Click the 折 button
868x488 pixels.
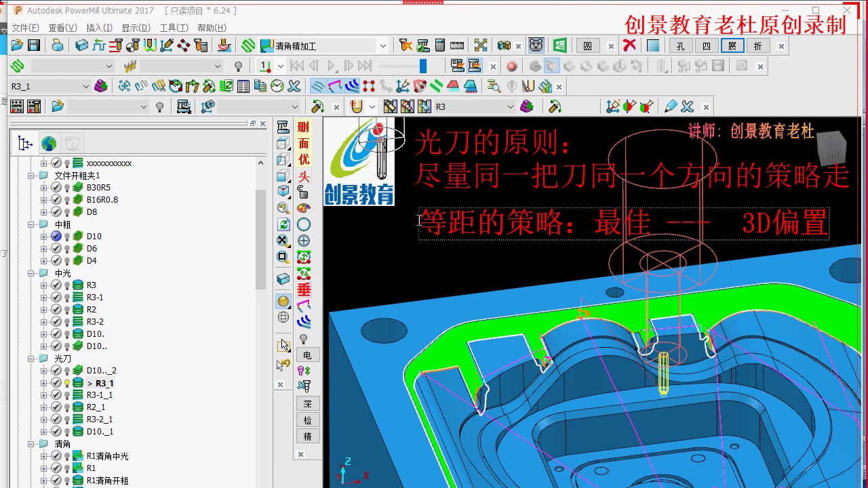(x=757, y=45)
